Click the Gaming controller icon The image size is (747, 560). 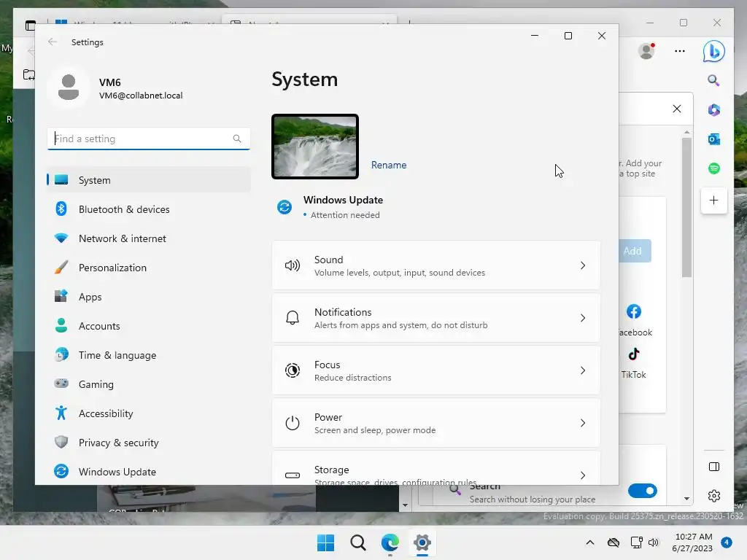point(61,384)
